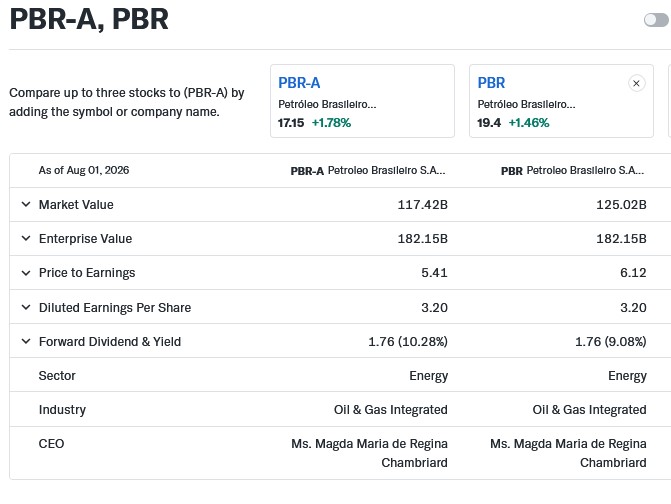Expand the Diluted Earnings Per Share row
The image size is (671, 504).
coord(26,307)
